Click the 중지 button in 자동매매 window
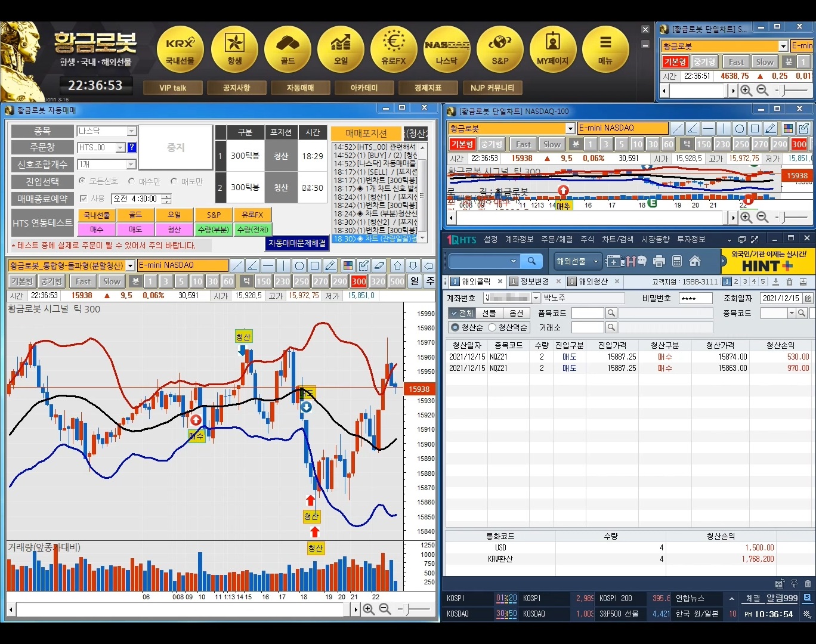 (175, 147)
